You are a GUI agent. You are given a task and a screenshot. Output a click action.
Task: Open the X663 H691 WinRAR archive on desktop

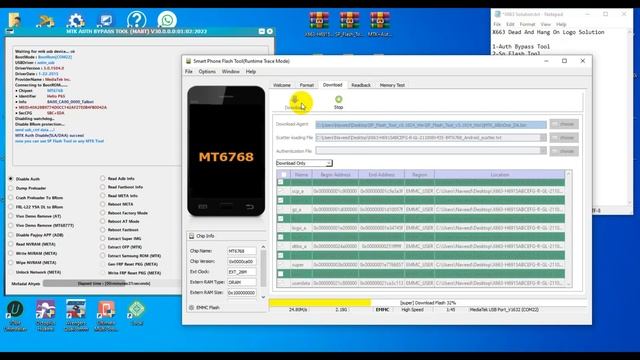tap(319, 20)
